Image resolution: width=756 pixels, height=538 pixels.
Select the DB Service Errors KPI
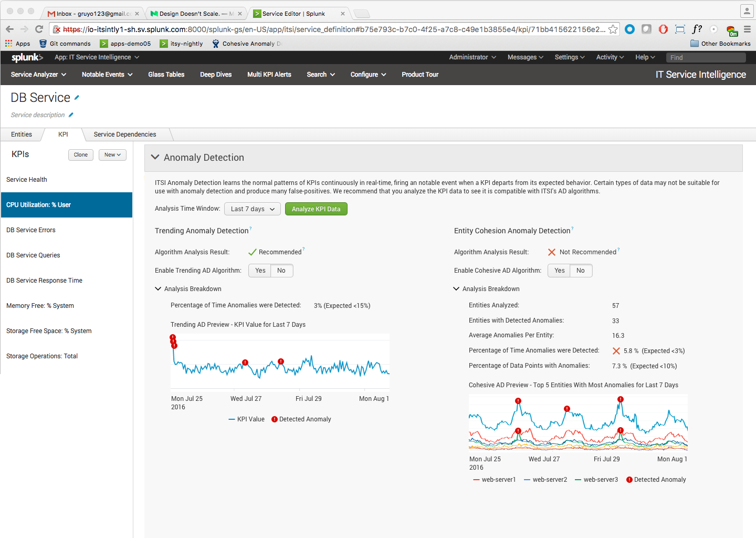[x=66, y=230]
